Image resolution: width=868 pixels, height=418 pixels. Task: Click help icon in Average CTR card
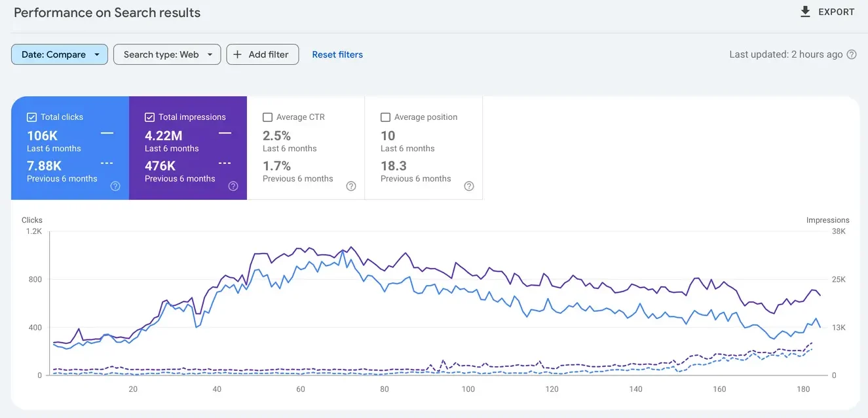pyautogui.click(x=351, y=186)
